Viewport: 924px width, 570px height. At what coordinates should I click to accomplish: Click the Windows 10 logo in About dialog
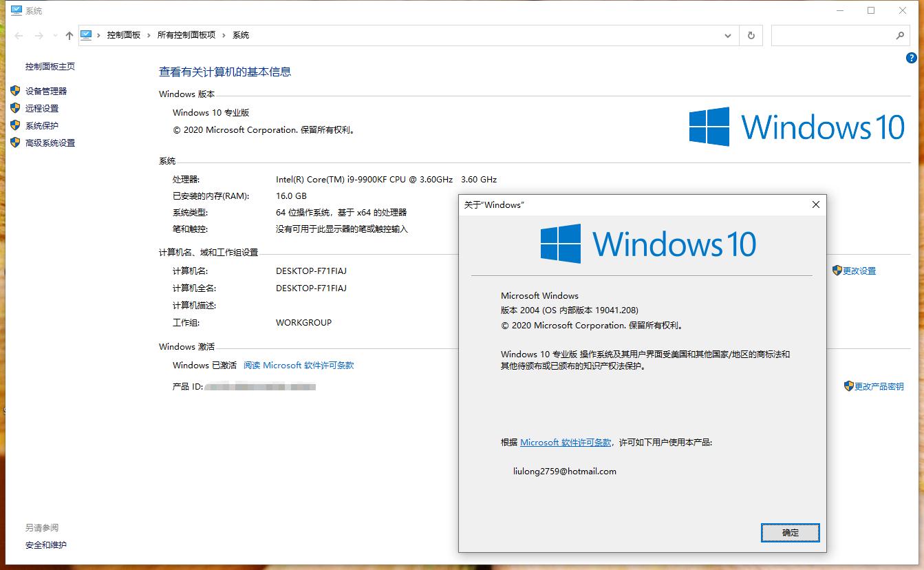[648, 244]
